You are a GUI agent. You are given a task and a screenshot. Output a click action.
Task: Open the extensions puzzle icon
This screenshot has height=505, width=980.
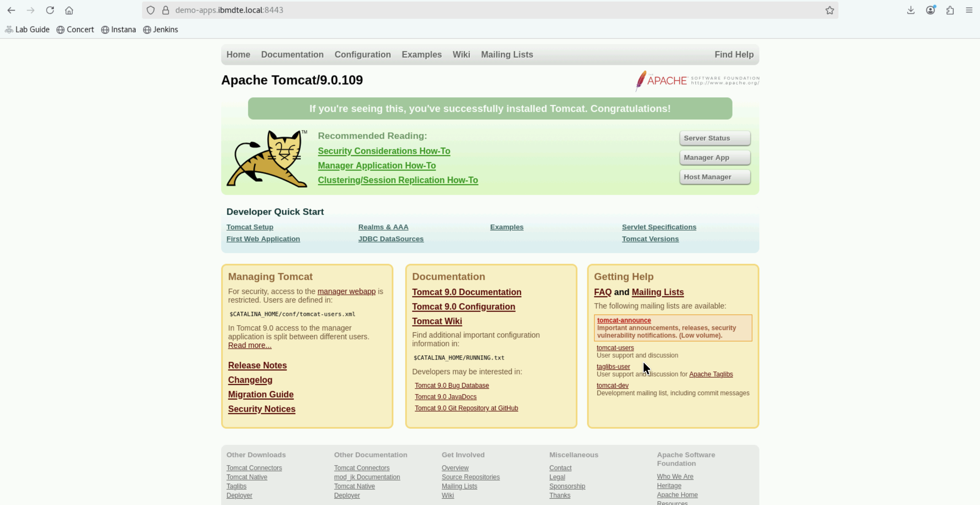[950, 10]
